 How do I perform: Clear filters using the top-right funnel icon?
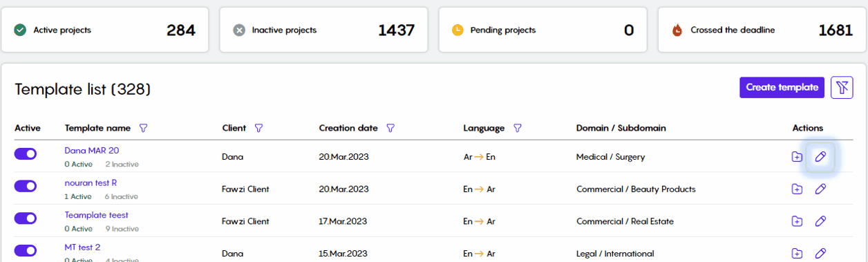tap(842, 87)
